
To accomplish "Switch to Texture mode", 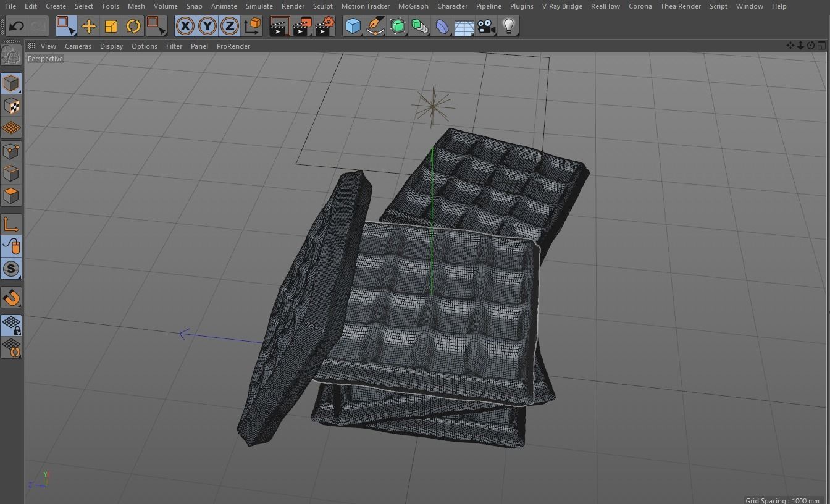I will coord(11,106).
